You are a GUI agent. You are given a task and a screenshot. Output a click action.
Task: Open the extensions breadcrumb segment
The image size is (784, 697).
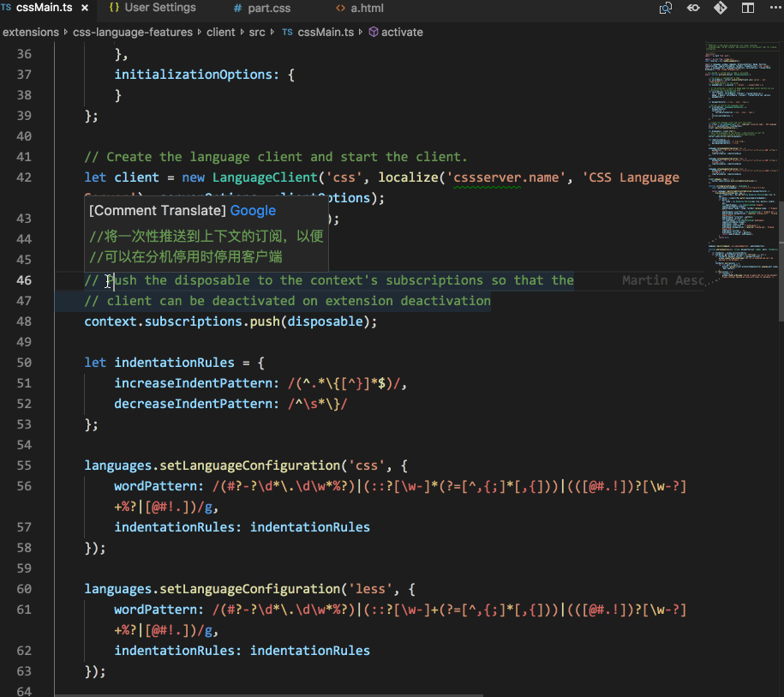click(31, 32)
